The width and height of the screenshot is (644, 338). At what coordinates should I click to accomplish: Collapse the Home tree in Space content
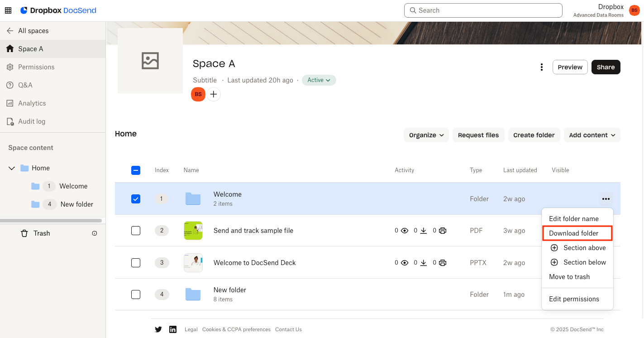[x=11, y=168]
